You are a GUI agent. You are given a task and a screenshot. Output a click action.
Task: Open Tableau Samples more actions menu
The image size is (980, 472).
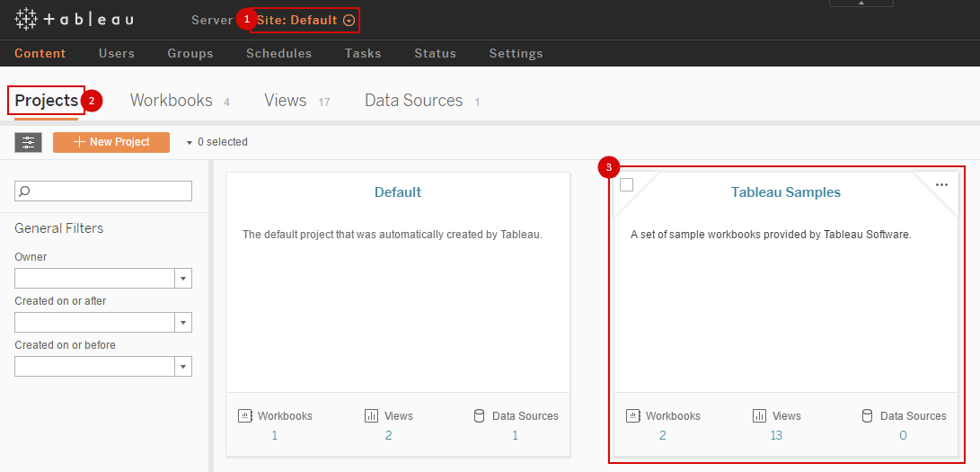click(x=942, y=184)
